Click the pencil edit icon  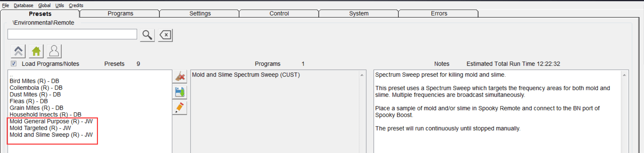point(180,108)
